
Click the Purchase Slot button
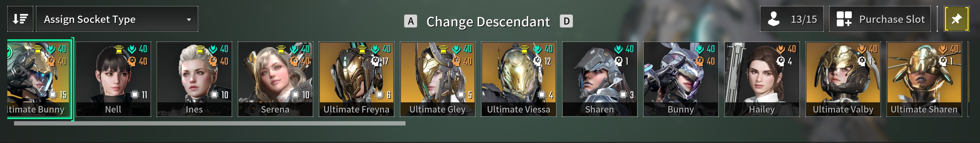click(x=879, y=19)
